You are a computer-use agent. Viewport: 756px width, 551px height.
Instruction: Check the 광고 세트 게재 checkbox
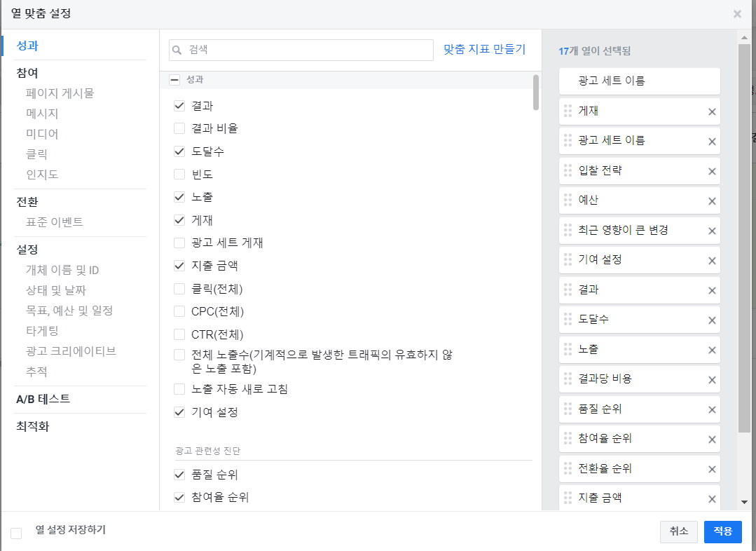[179, 243]
